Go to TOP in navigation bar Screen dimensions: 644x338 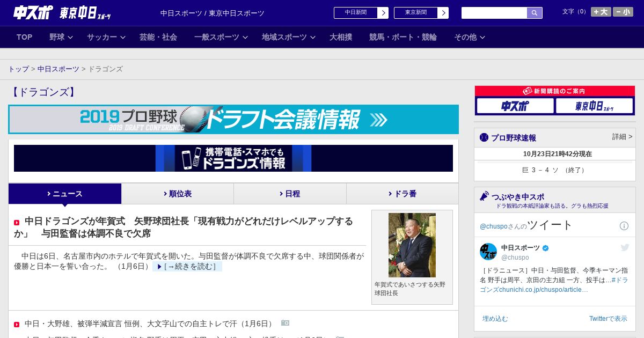point(25,37)
